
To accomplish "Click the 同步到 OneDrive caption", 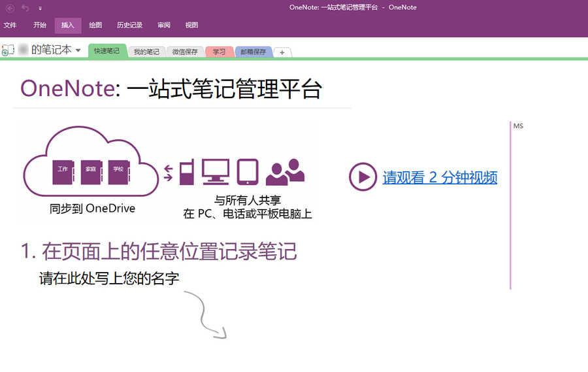I will pyautogui.click(x=92, y=209).
